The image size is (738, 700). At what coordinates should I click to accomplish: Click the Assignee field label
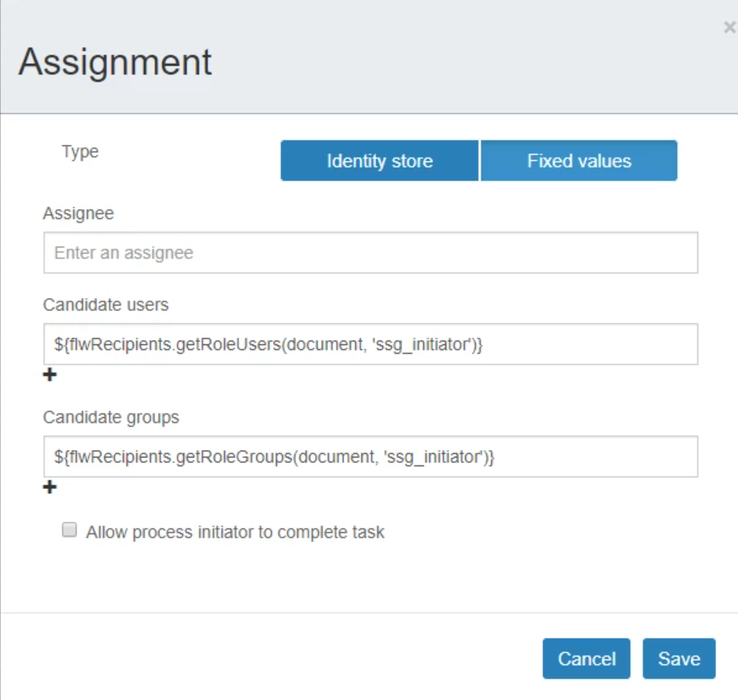coord(79,214)
